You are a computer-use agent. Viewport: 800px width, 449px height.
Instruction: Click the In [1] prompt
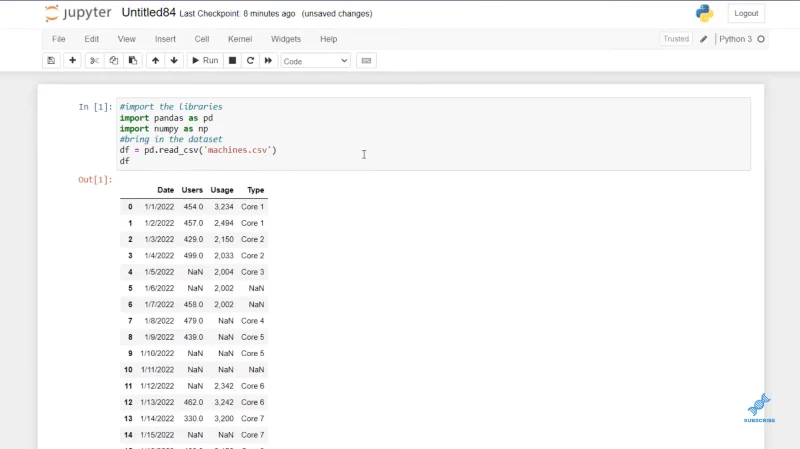[95, 107]
